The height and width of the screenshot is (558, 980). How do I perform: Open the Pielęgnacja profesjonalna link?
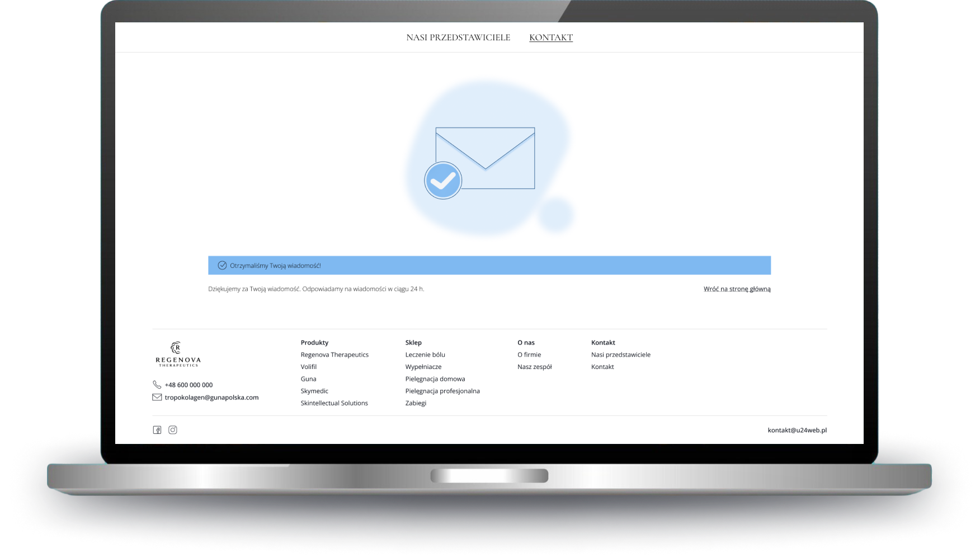[x=442, y=391]
